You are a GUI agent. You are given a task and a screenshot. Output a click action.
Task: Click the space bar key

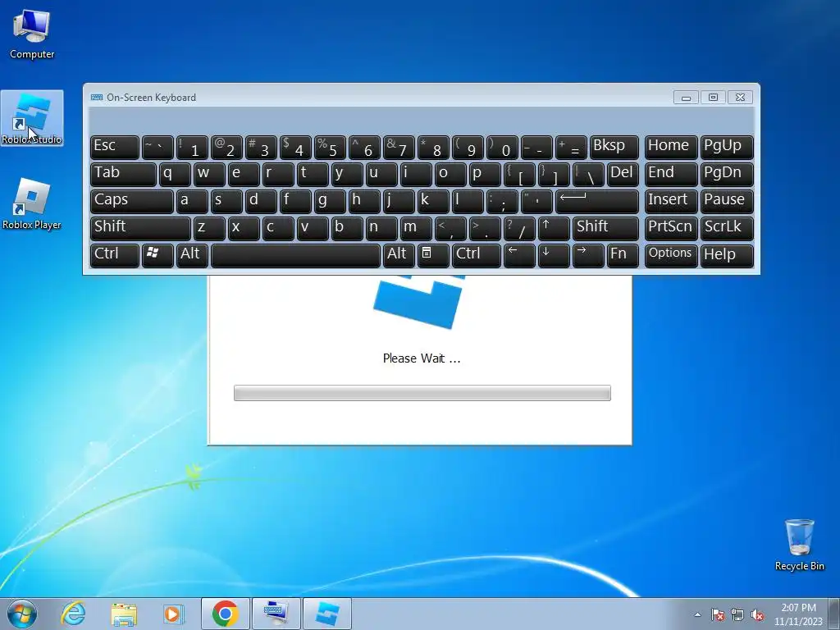click(295, 254)
